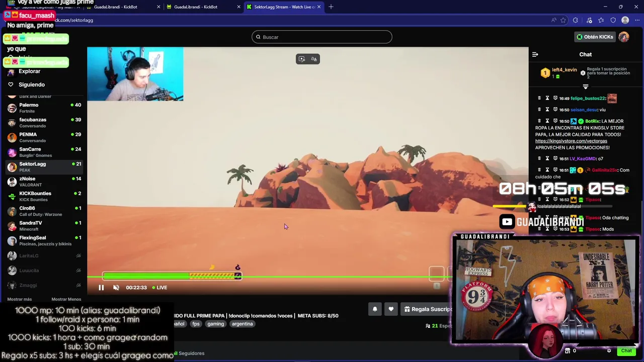
Task: Click the Obtén KICKs button
Action: (x=595, y=37)
